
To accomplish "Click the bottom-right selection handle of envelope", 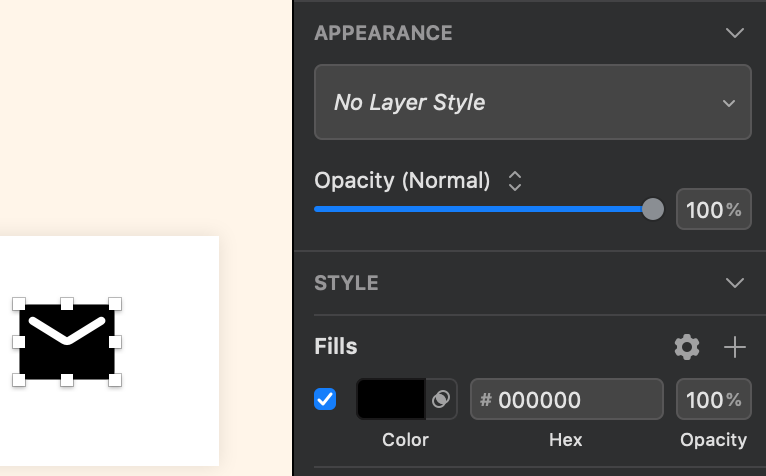I will pos(115,380).
